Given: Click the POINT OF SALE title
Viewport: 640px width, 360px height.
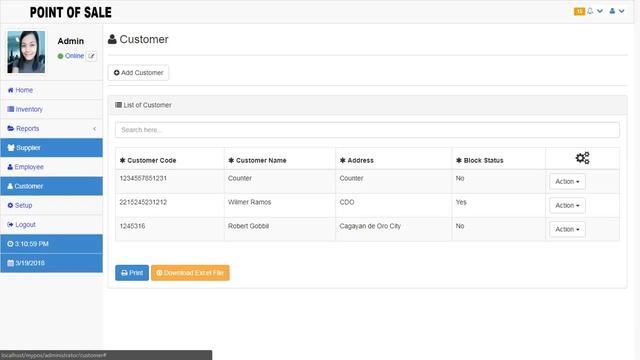Looking at the screenshot, I should (71, 12).
